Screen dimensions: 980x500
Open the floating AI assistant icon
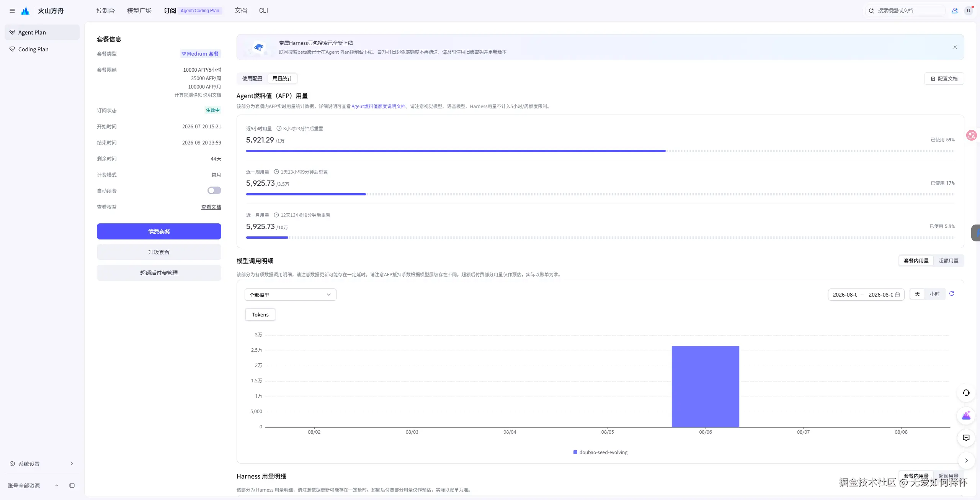click(966, 415)
